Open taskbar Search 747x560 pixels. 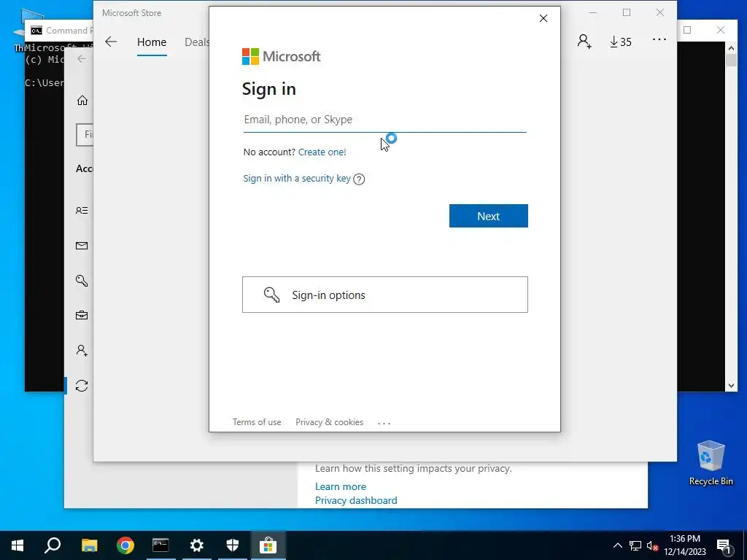click(53, 545)
